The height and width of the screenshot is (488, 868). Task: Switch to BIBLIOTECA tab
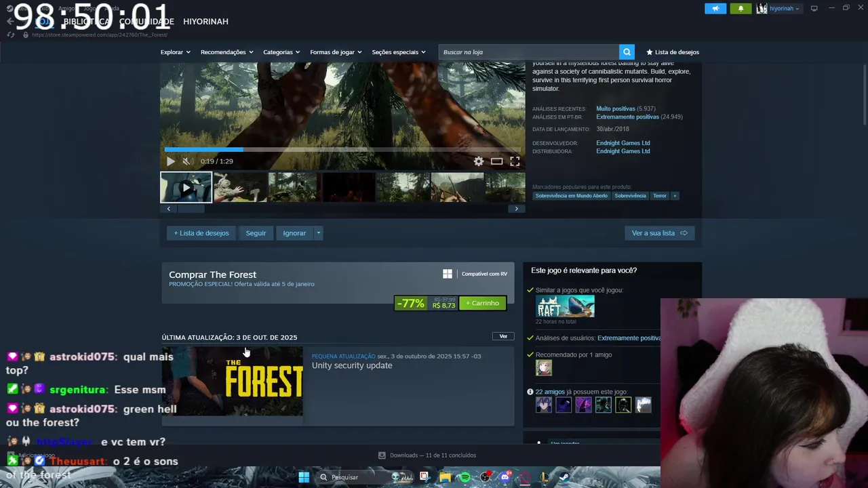pyautogui.click(x=87, y=22)
